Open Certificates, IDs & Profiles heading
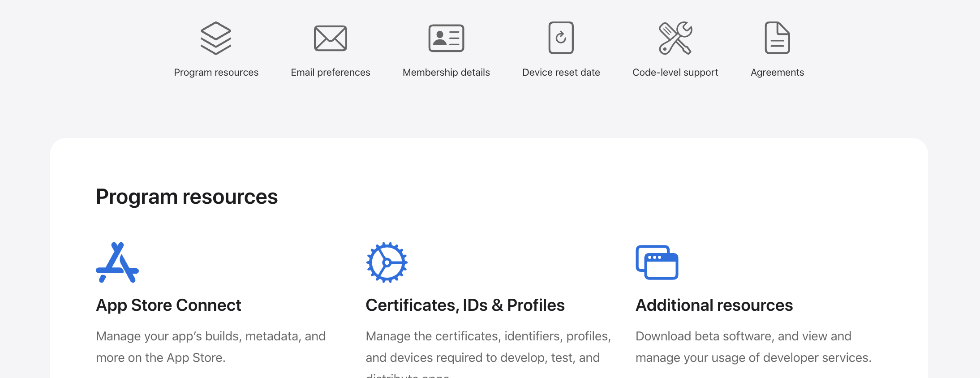980x378 pixels. pos(465,305)
